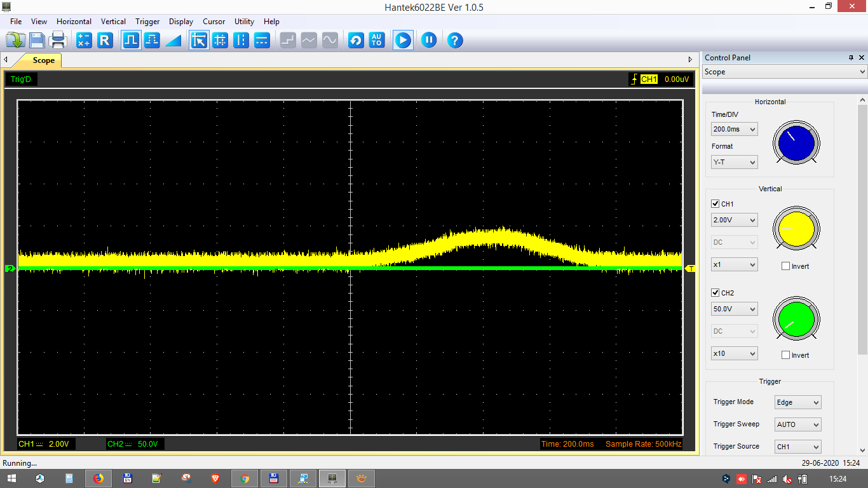
Task: Open the Help menu
Action: pyautogui.click(x=271, y=22)
